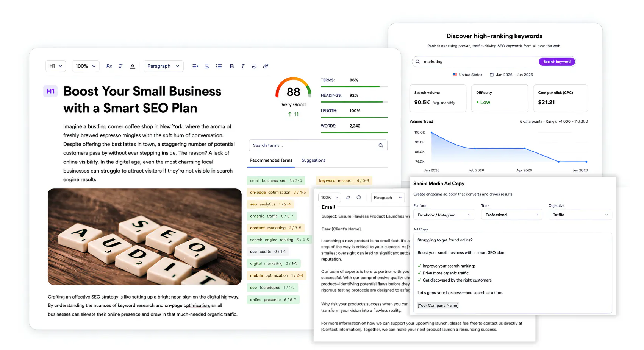Click the Search volume 90.5K card
This screenshot has height=350, width=644.
438,98
